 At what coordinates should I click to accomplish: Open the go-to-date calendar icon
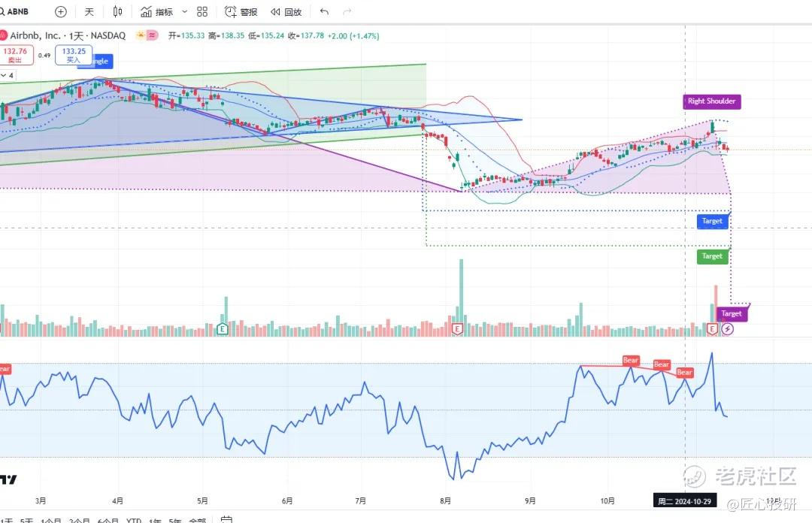tap(226, 519)
